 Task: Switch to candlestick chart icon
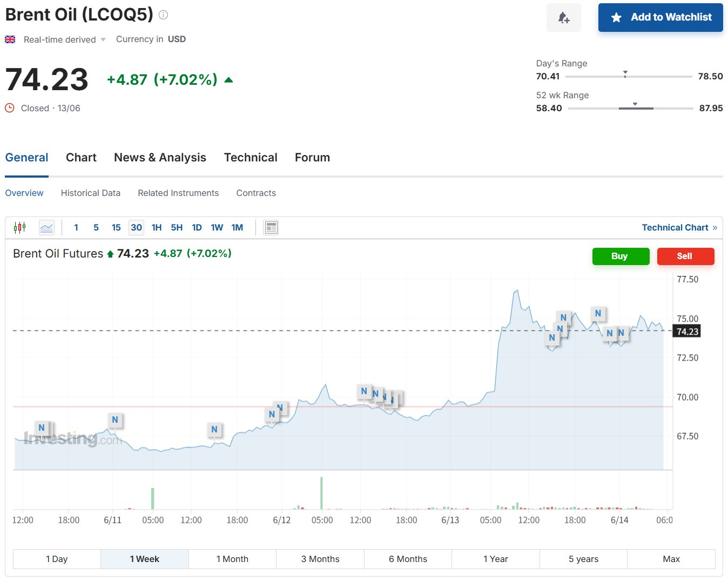click(20, 227)
